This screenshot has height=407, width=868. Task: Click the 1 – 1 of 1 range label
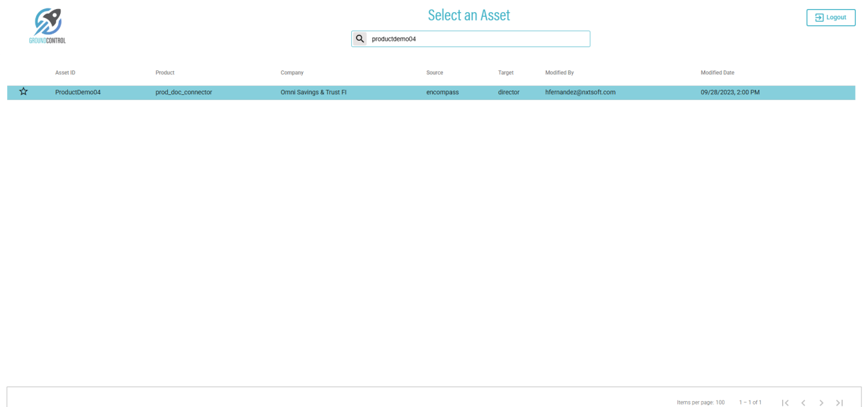click(750, 402)
